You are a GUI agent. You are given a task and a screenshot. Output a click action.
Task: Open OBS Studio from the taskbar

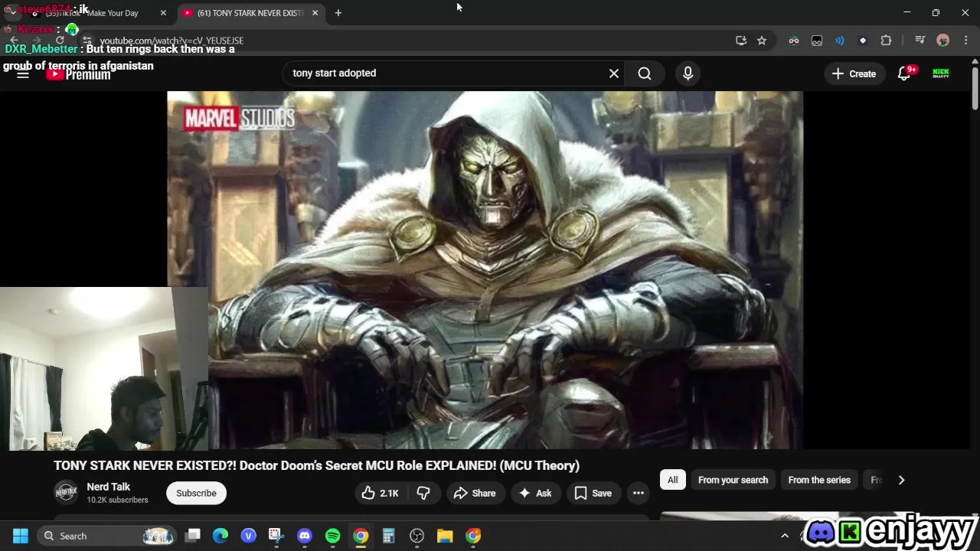(416, 536)
